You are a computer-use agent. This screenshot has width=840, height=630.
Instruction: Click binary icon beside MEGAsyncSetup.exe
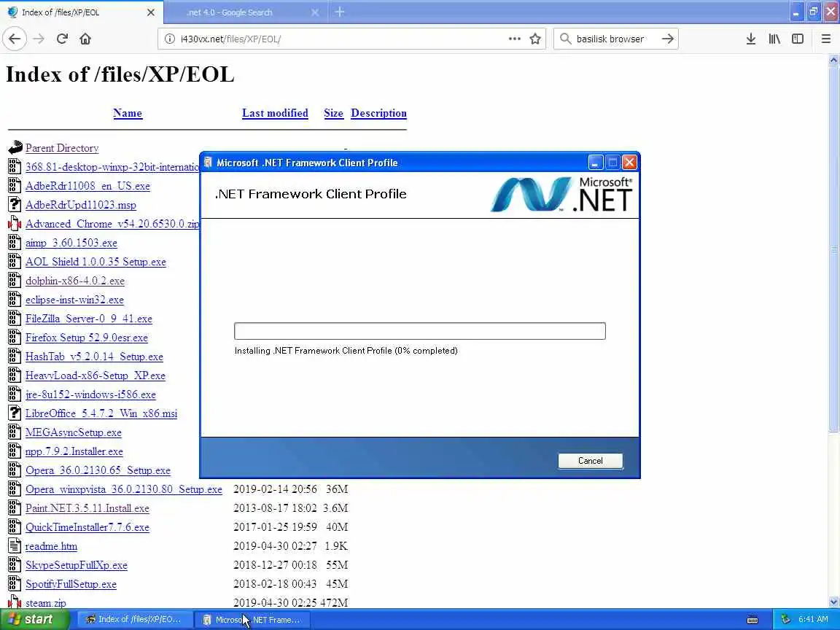15,432
